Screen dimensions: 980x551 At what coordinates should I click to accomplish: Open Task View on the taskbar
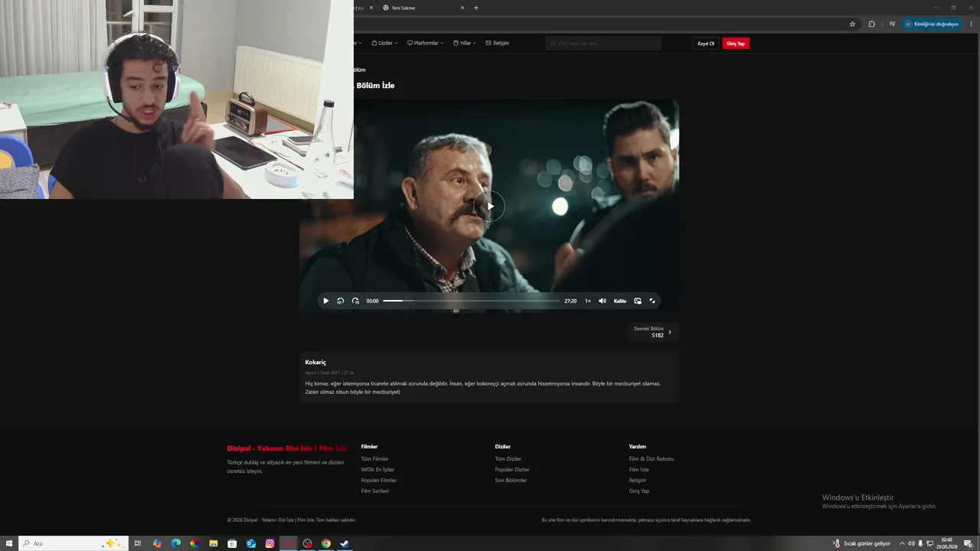pos(138,543)
